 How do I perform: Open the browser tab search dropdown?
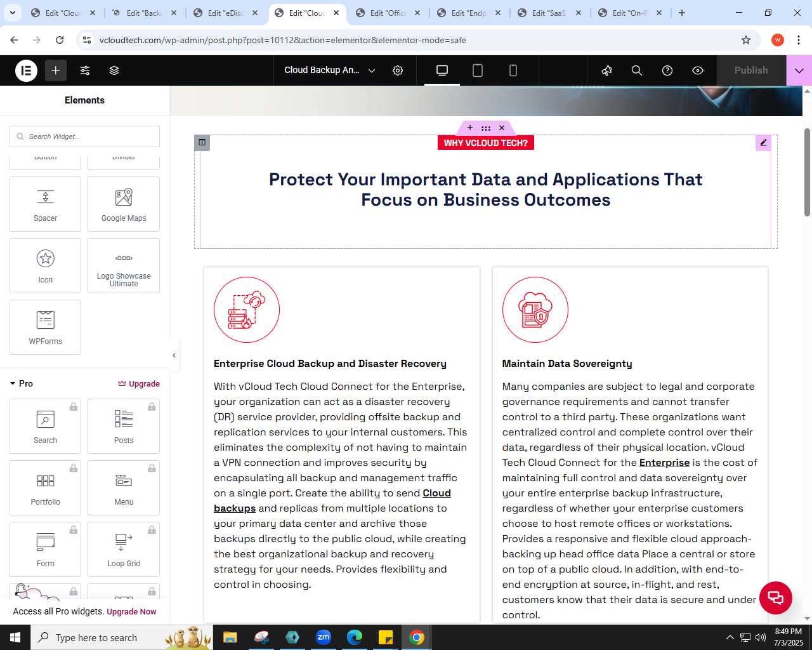pos(13,13)
